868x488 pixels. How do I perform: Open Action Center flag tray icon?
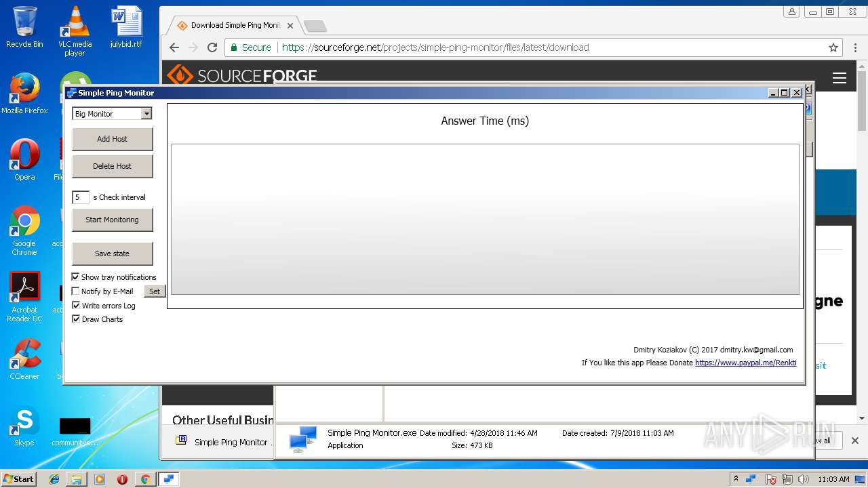(771, 479)
